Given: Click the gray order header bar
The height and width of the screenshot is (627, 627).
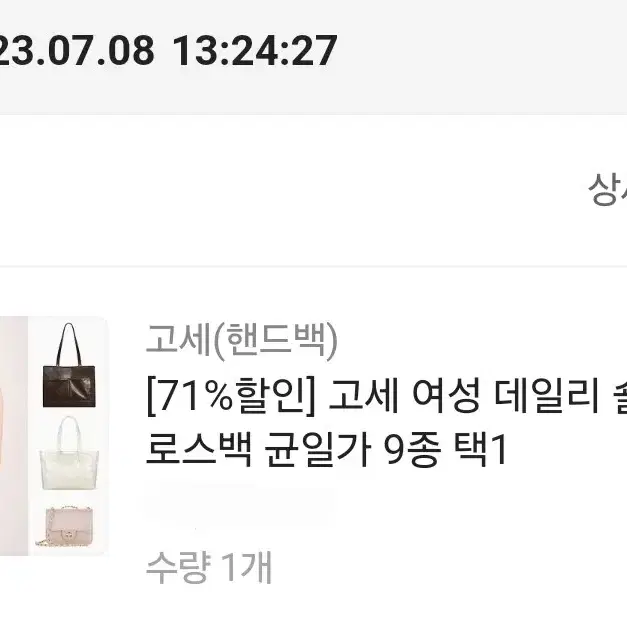Looking at the screenshot, I should coord(314,57).
